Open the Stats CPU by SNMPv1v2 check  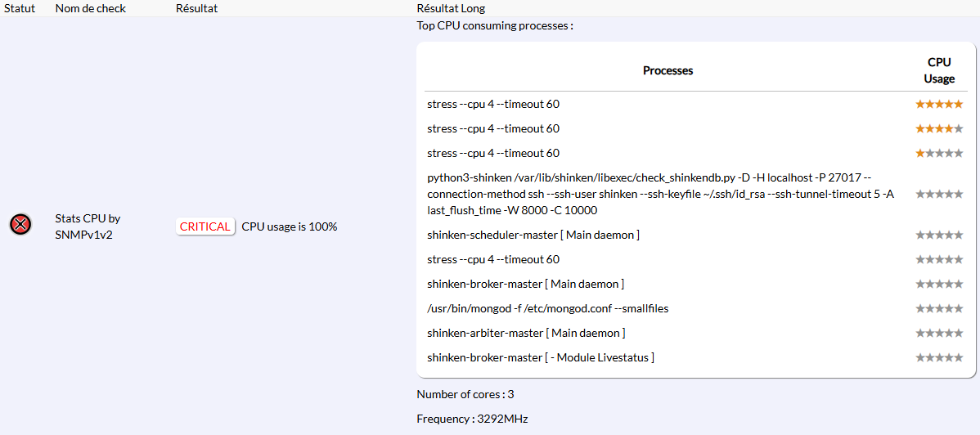point(88,226)
